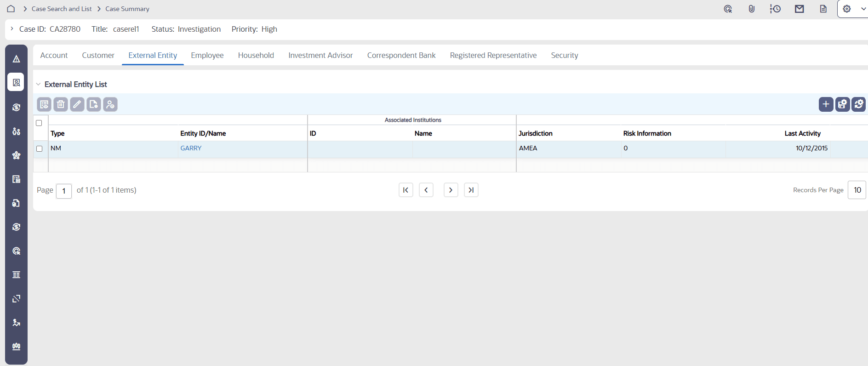Jump to last page button
868x366 pixels.
tap(471, 190)
